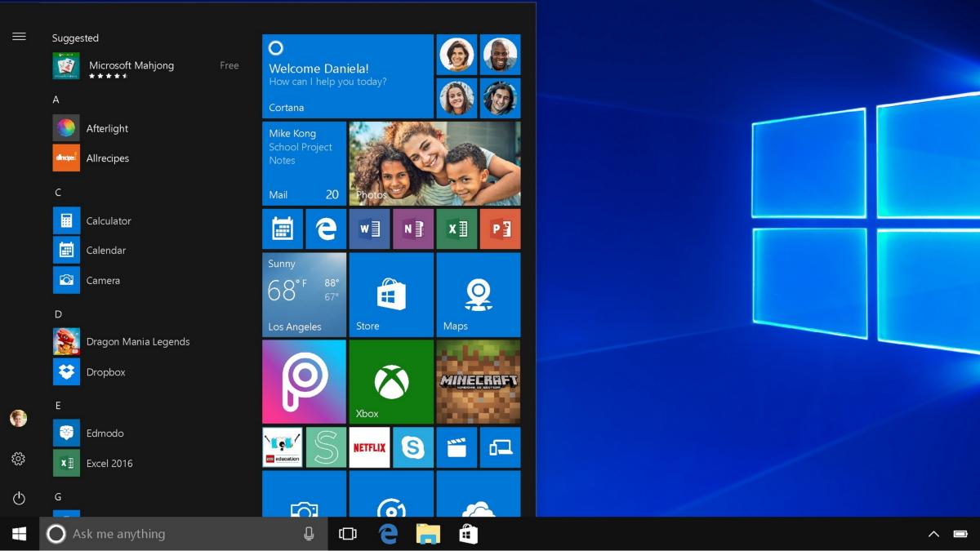Open the OneNote tile

pyautogui.click(x=413, y=229)
